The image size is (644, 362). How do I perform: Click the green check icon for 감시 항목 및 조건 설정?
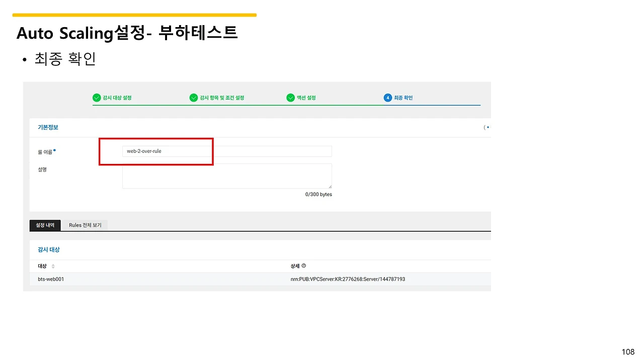point(194,98)
